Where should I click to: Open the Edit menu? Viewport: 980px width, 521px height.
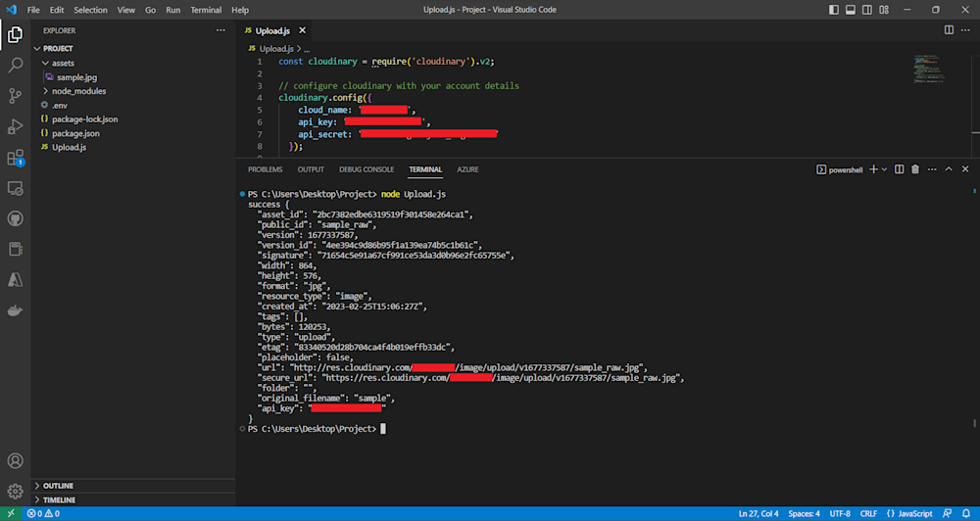click(x=57, y=10)
